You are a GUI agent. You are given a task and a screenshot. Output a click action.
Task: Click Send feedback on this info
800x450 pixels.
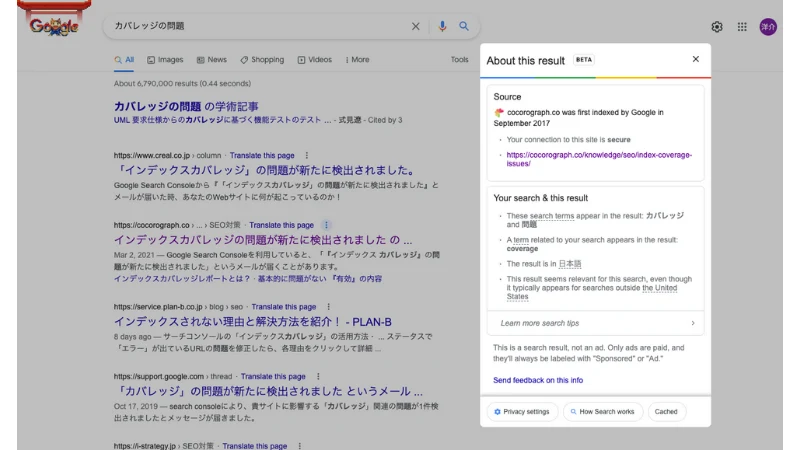click(x=538, y=380)
